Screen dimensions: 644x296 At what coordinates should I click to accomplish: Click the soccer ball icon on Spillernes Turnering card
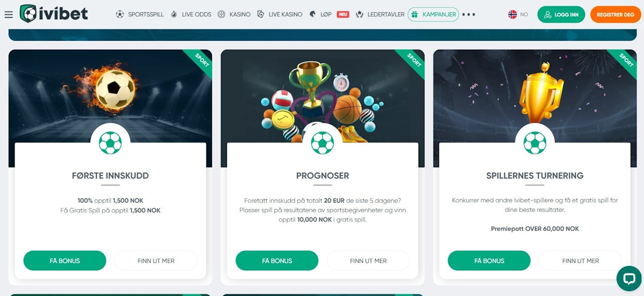coord(535,143)
